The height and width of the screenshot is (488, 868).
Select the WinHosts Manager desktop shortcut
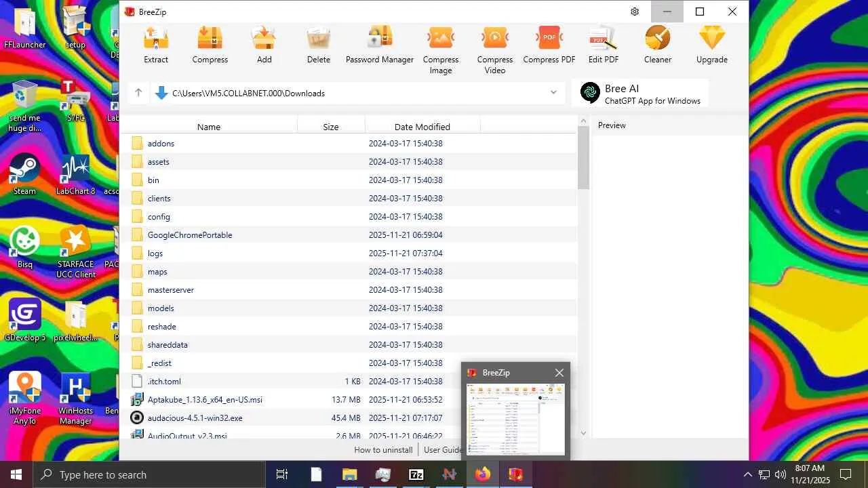click(75, 399)
